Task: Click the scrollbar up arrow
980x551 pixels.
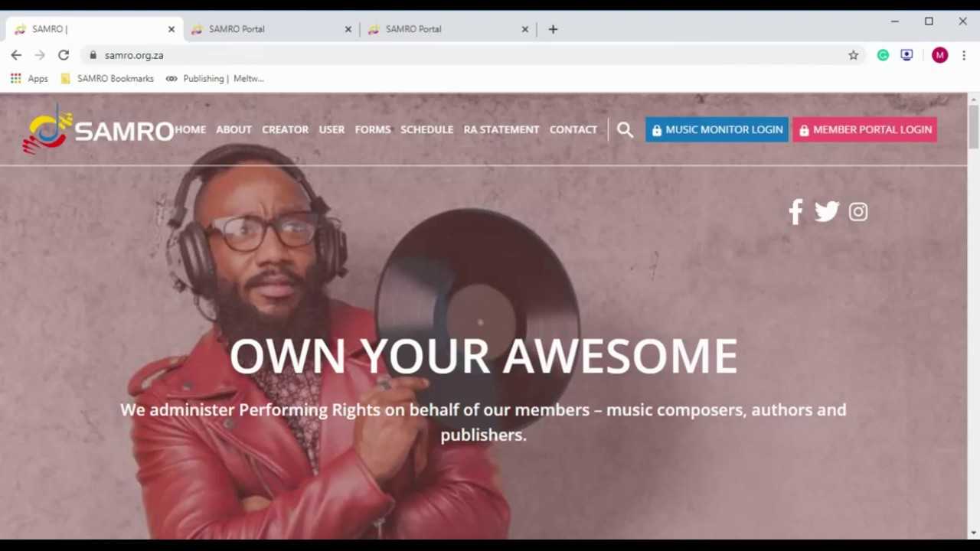Action: pyautogui.click(x=974, y=99)
